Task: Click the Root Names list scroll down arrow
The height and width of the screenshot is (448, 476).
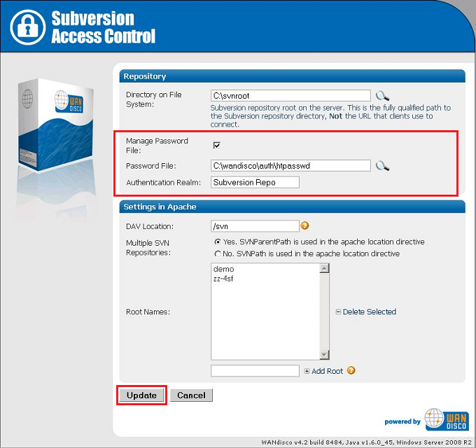Action: (x=324, y=354)
